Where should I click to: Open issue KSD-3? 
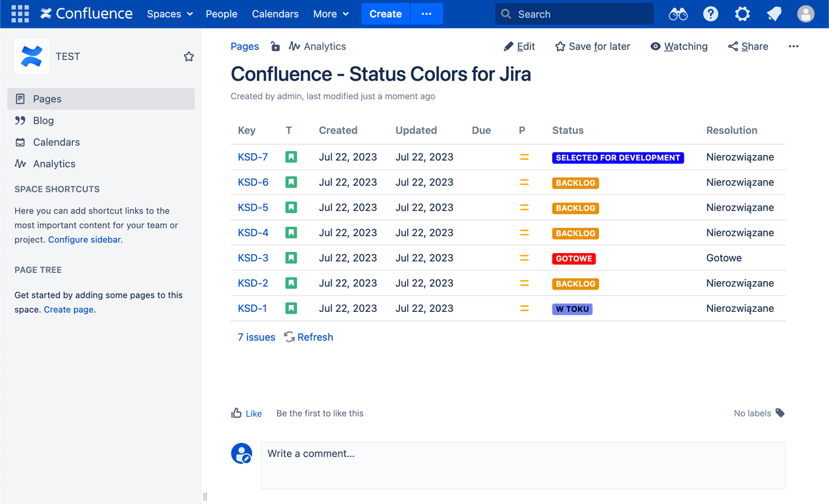253,258
